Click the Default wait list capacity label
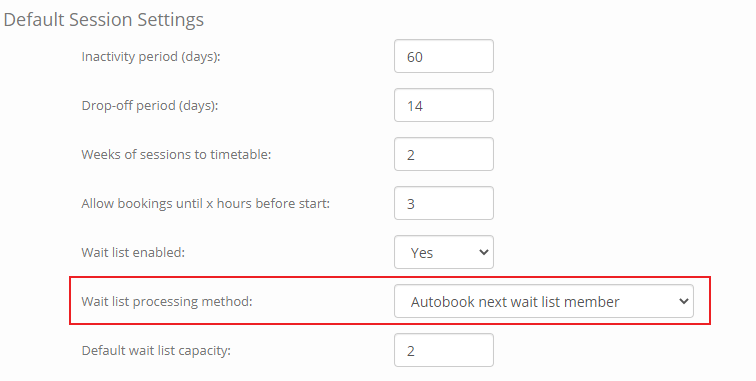The width and height of the screenshot is (756, 381). coord(156,351)
